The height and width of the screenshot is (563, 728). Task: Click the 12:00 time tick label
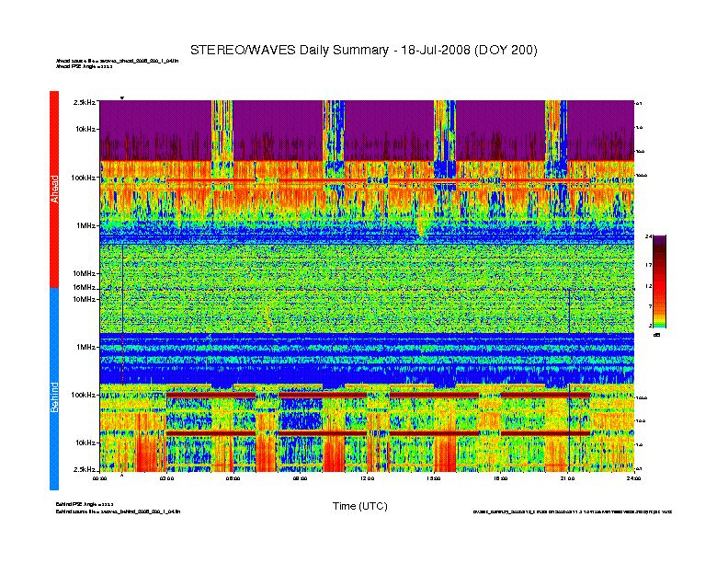coord(367,478)
